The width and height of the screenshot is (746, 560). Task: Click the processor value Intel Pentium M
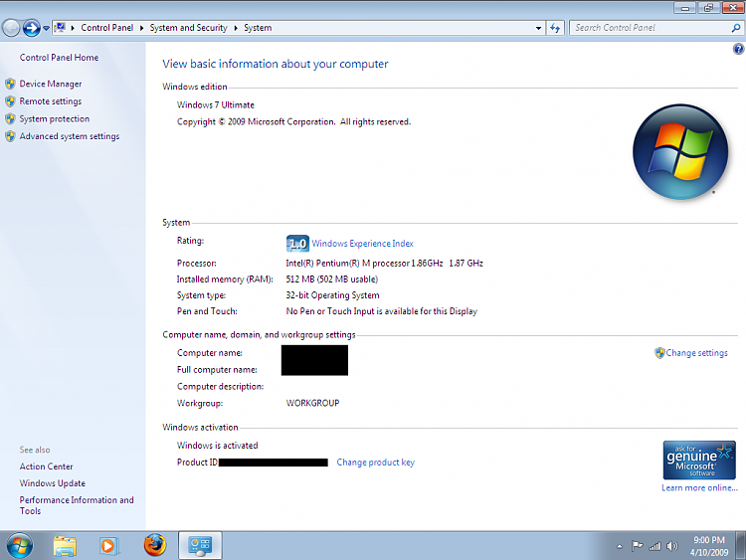384,264
